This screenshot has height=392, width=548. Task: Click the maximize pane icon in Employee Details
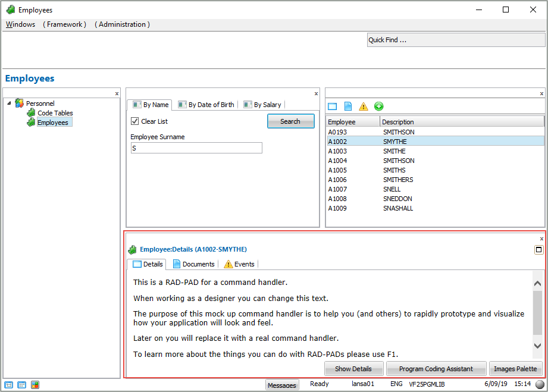(x=539, y=250)
